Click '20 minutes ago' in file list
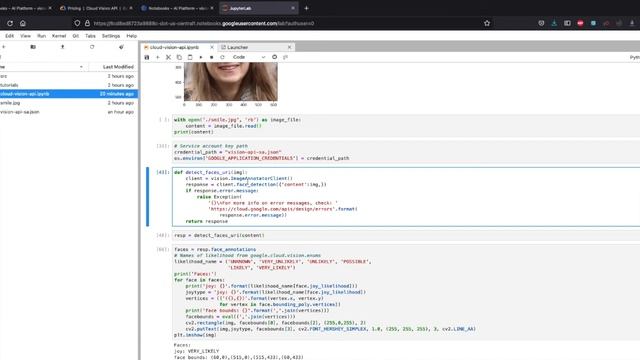Image resolution: width=640 pixels, height=360 pixels. (117, 94)
